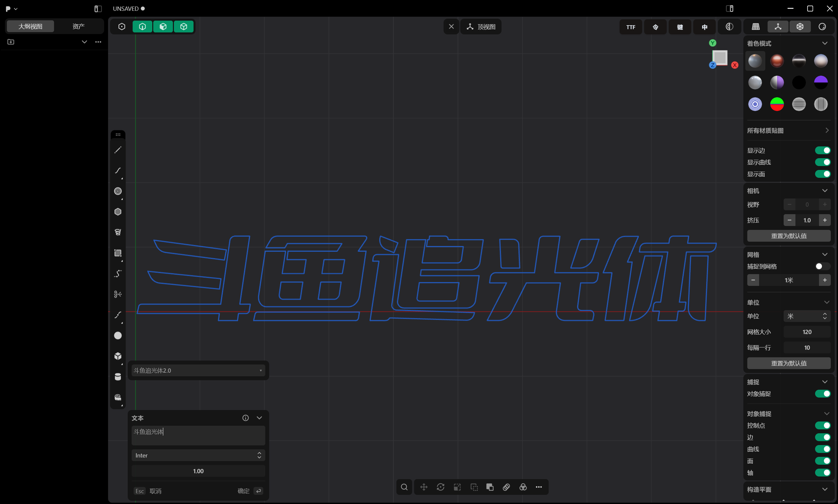Open outline panel ellipsis menu

pyautogui.click(x=98, y=42)
